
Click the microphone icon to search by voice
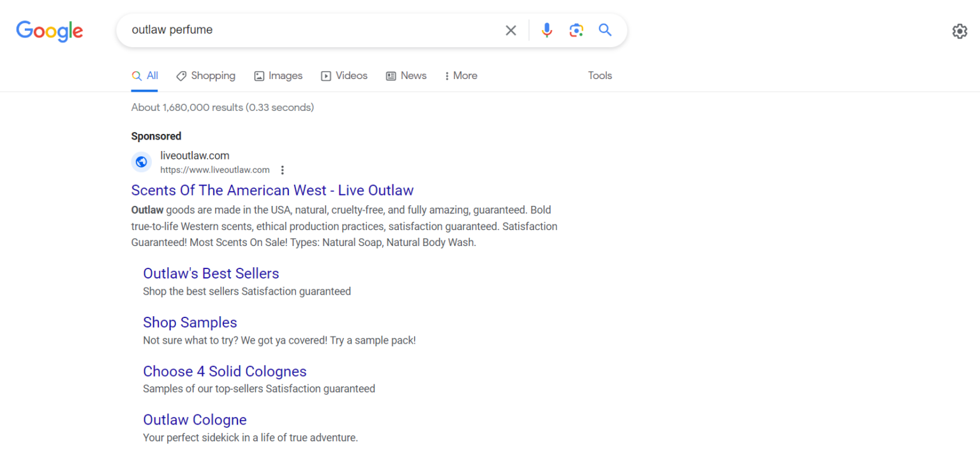click(547, 30)
